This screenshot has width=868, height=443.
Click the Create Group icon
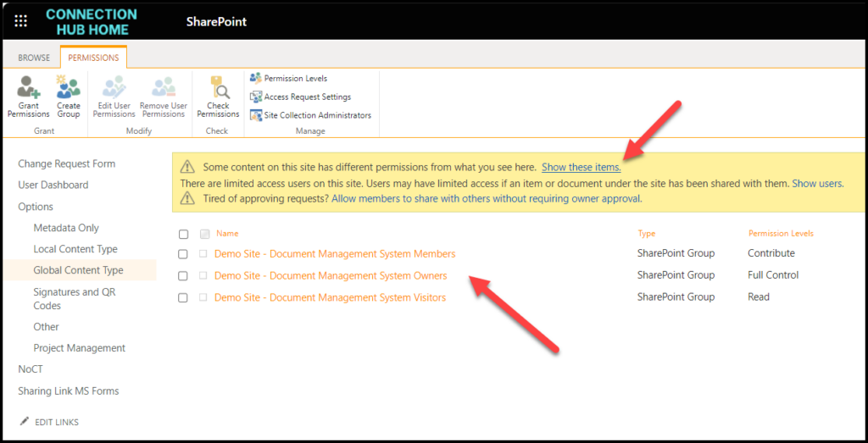click(x=68, y=87)
